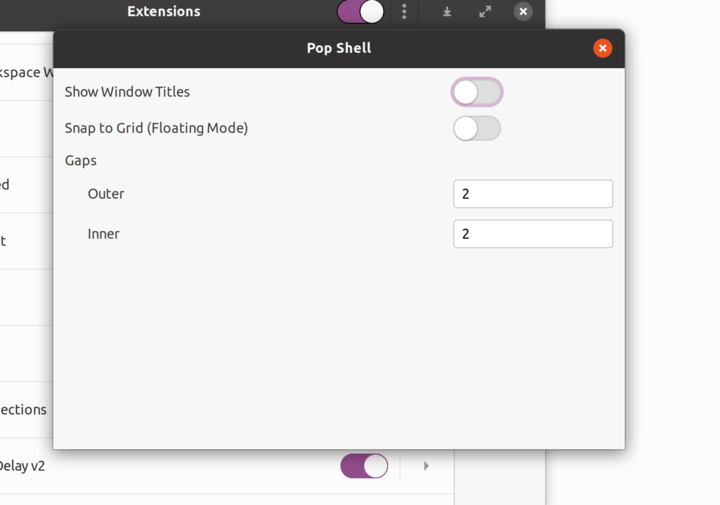This screenshot has height=505, width=720.
Task: Click the Gaps section heading
Action: pos(81,160)
